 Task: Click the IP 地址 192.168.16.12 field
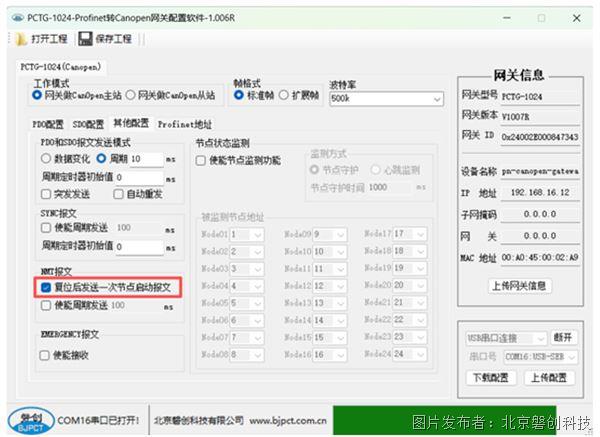coord(540,192)
